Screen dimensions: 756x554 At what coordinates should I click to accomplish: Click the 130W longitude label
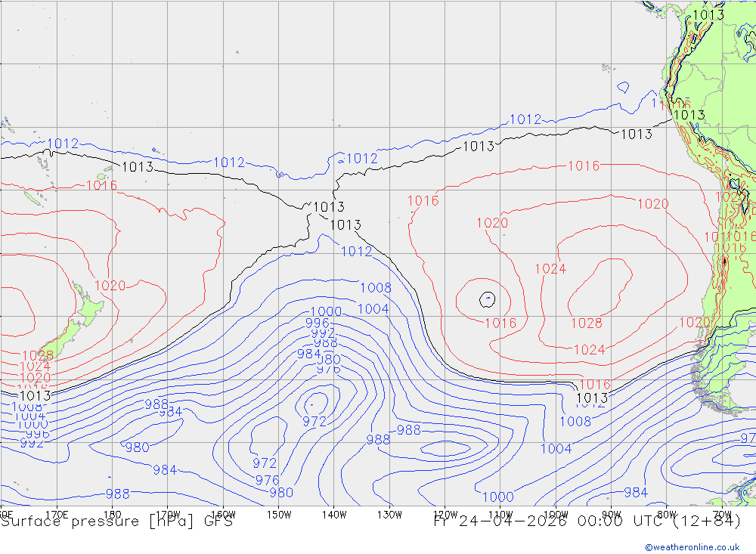(x=389, y=515)
